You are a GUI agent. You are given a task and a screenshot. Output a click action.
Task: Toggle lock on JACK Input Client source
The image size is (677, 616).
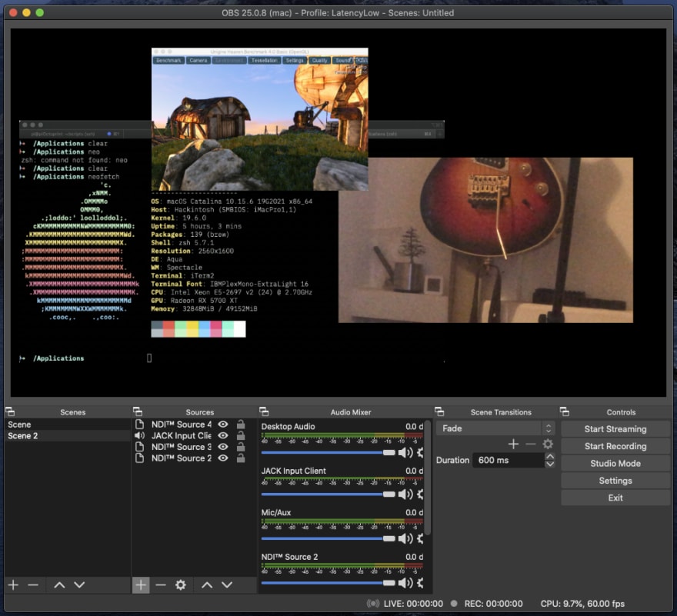[x=241, y=435]
